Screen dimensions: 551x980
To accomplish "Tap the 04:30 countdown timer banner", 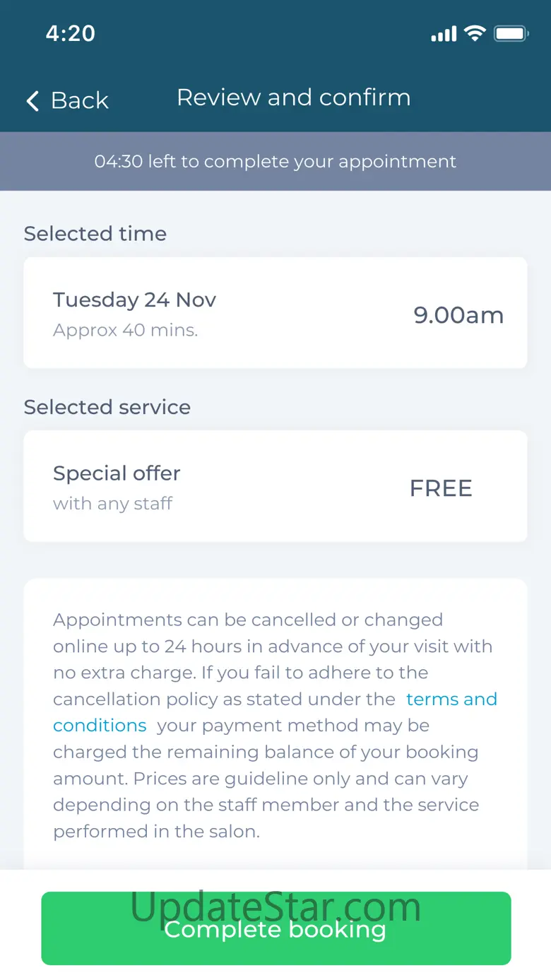I will tap(275, 161).
